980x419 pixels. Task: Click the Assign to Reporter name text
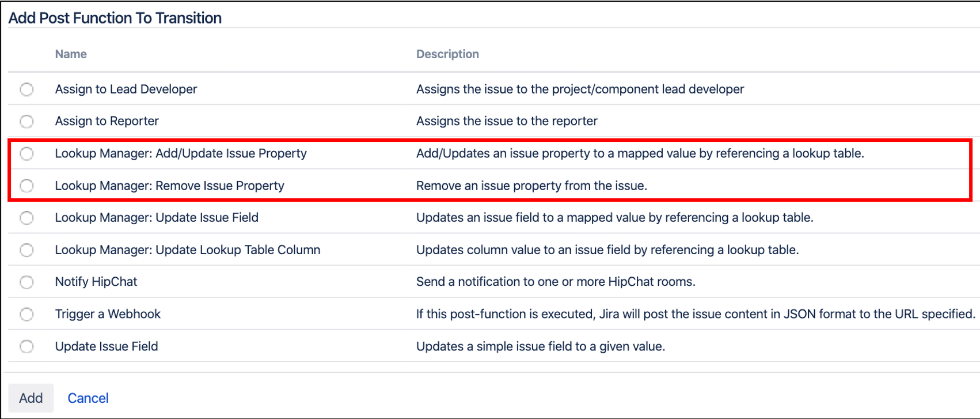coord(107,121)
